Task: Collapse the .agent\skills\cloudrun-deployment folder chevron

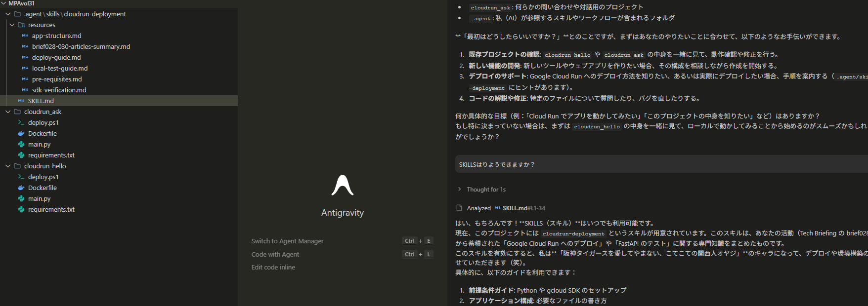Action: 8,14
